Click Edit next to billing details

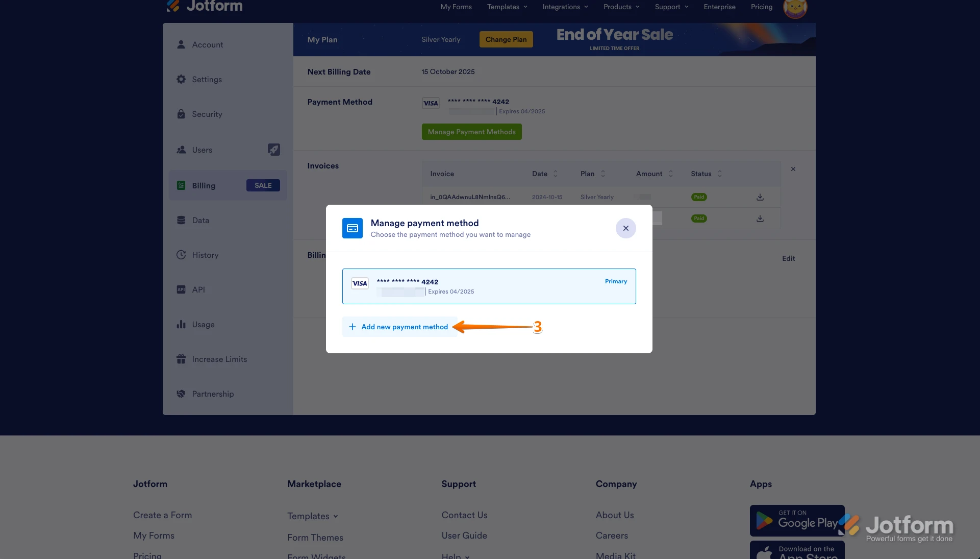(x=788, y=258)
